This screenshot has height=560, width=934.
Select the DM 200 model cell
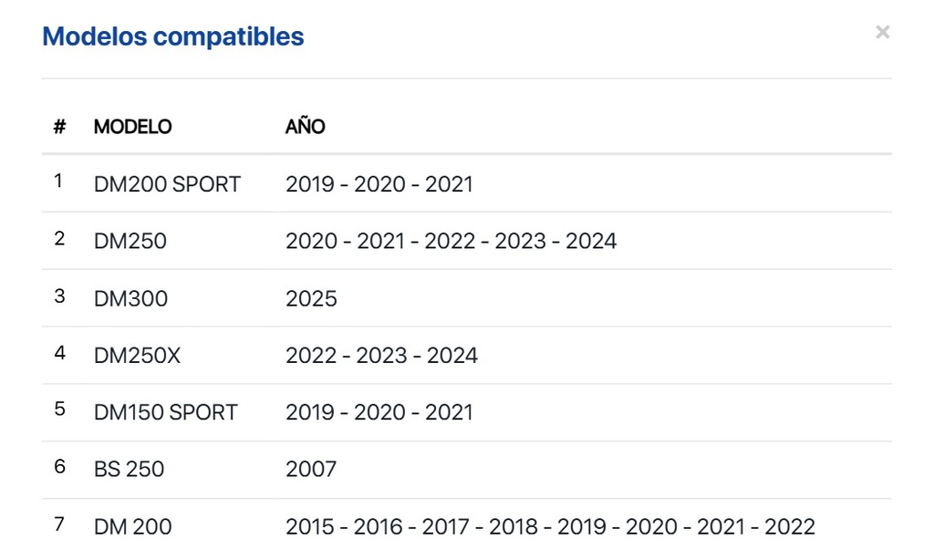click(x=132, y=526)
